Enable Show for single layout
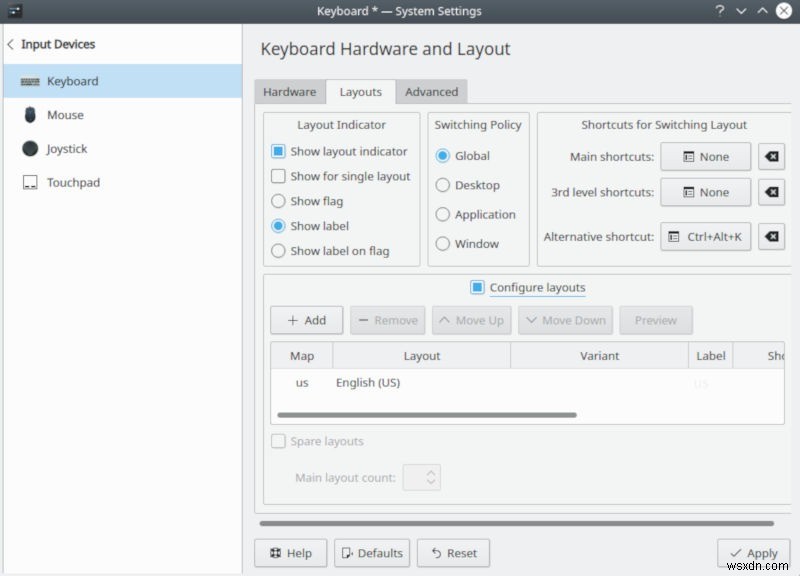The width and height of the screenshot is (800, 576). tap(278, 177)
